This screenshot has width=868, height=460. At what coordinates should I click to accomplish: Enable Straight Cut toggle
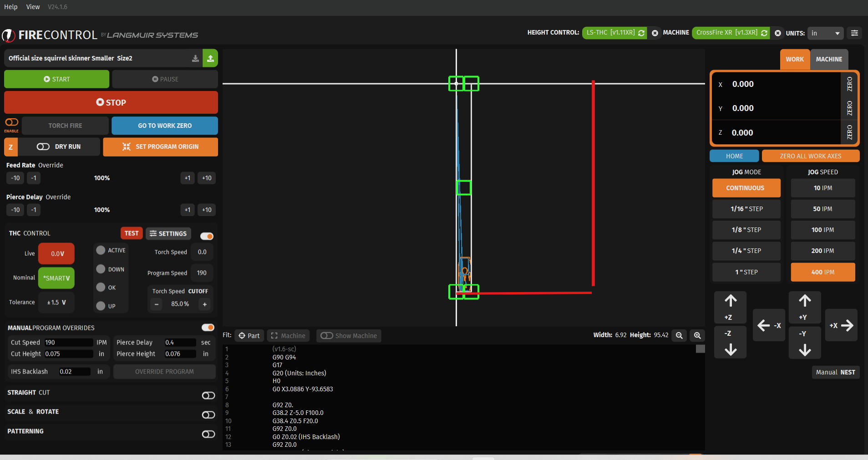(x=208, y=395)
